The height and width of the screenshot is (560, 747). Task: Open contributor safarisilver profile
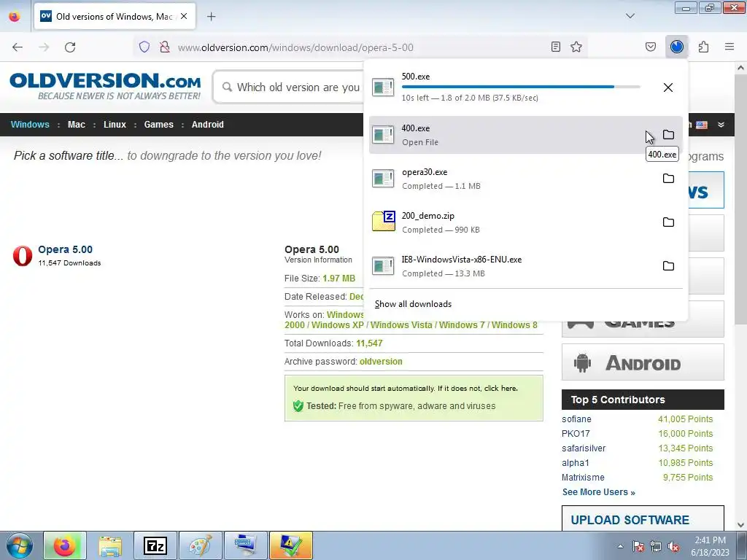coord(584,448)
